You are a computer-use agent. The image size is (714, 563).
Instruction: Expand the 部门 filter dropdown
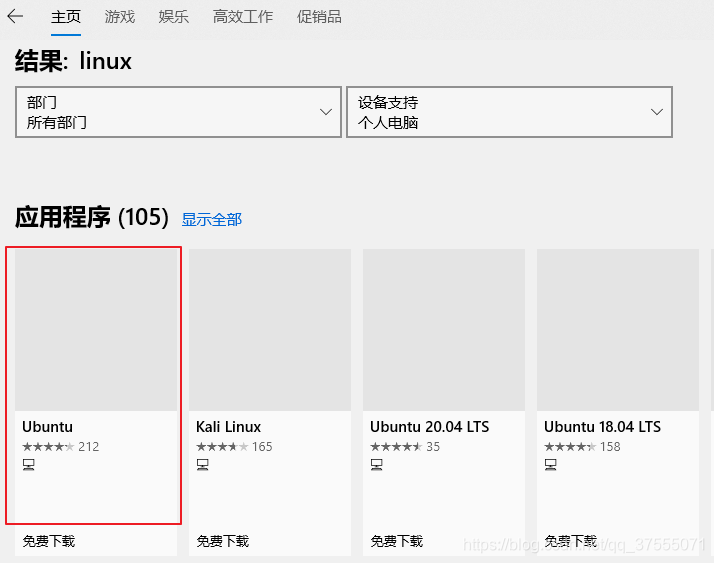point(178,112)
